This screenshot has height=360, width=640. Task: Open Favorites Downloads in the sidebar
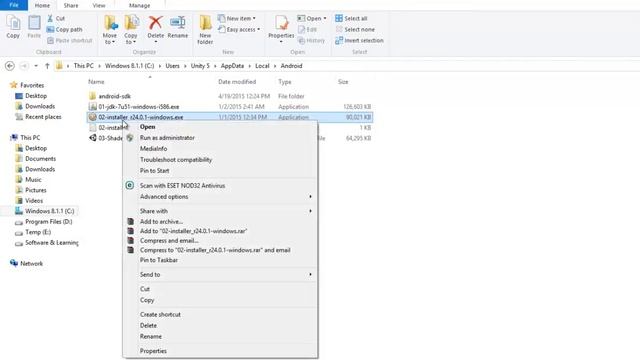pos(40,106)
